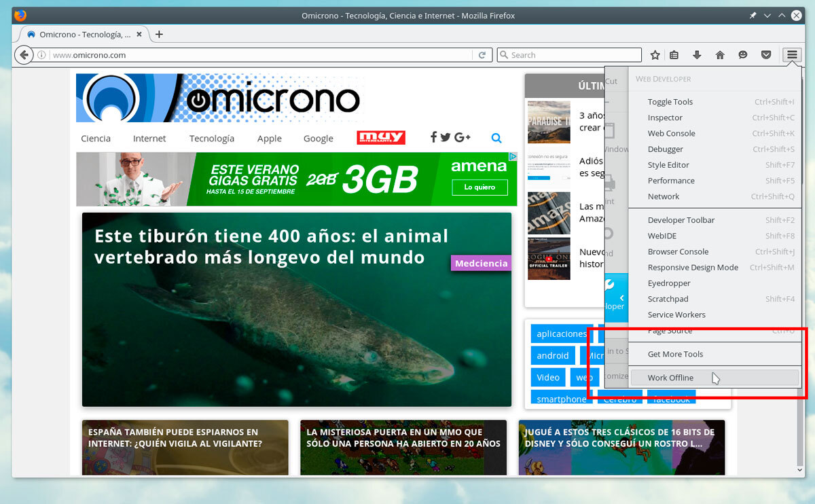815x504 pixels.
Task: Enable Responsive Design Mode
Action: pyautogui.click(x=693, y=267)
